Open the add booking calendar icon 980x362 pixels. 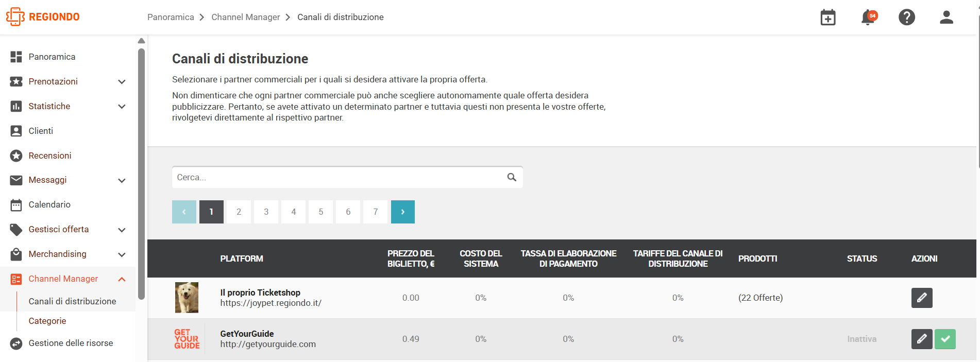(x=828, y=18)
